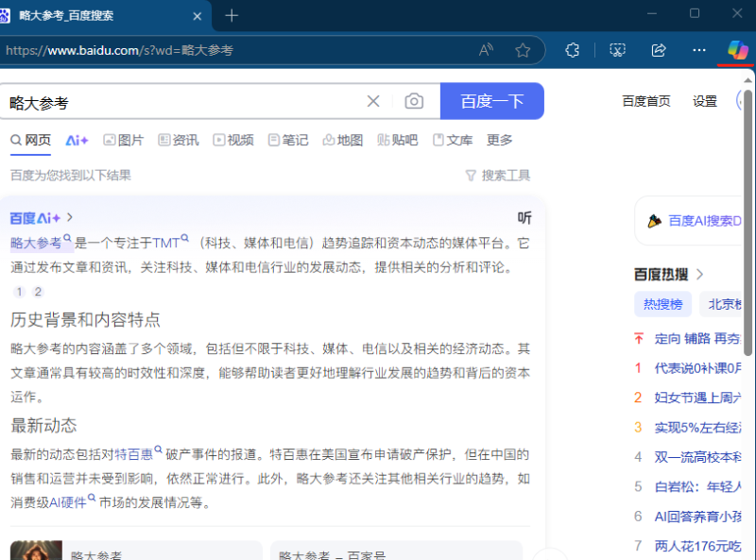Screen dimensions: 756x560
Task: Open the browser Extensions icon
Action: tap(572, 50)
